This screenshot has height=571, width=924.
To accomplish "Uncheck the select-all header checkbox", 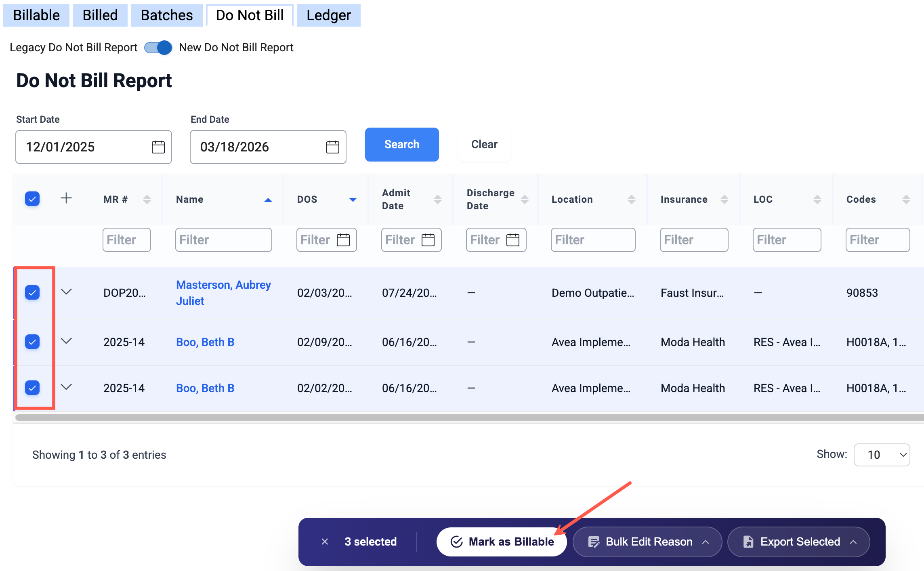I will (x=32, y=199).
